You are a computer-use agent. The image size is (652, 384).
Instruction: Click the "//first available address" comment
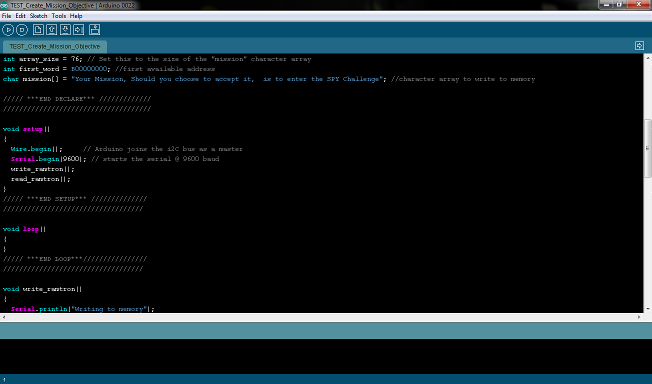click(165, 69)
